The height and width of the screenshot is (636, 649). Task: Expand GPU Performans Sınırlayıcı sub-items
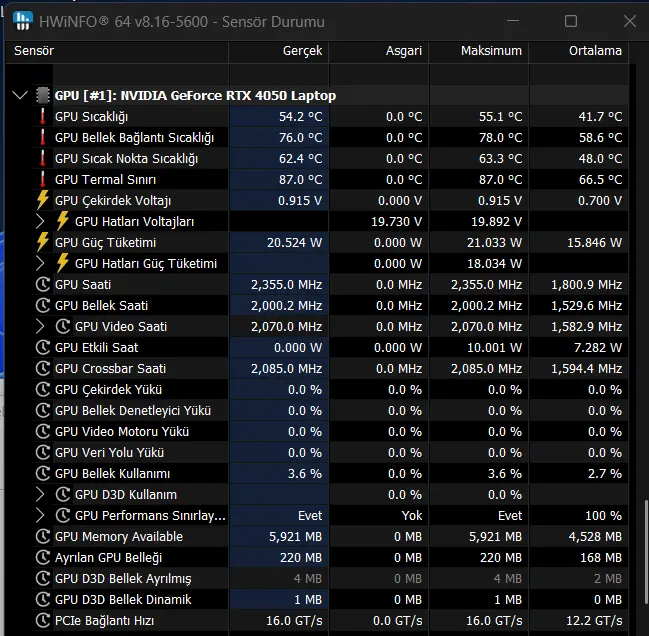40,515
